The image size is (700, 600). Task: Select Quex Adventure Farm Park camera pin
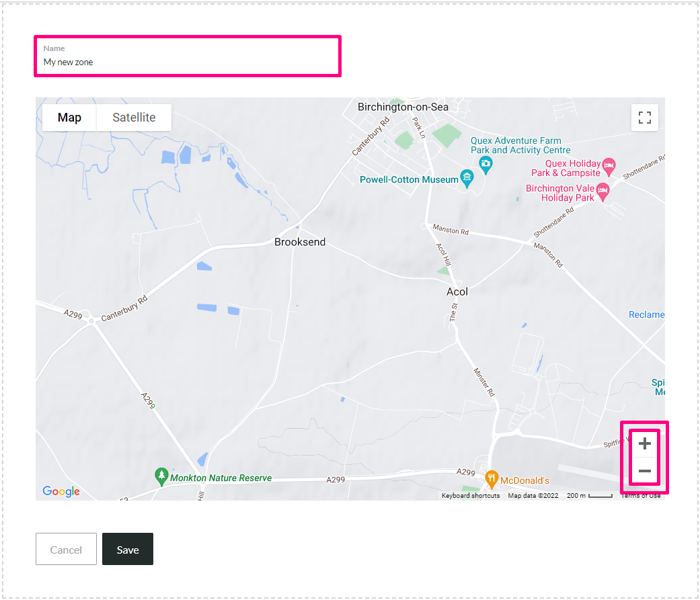coord(485,165)
